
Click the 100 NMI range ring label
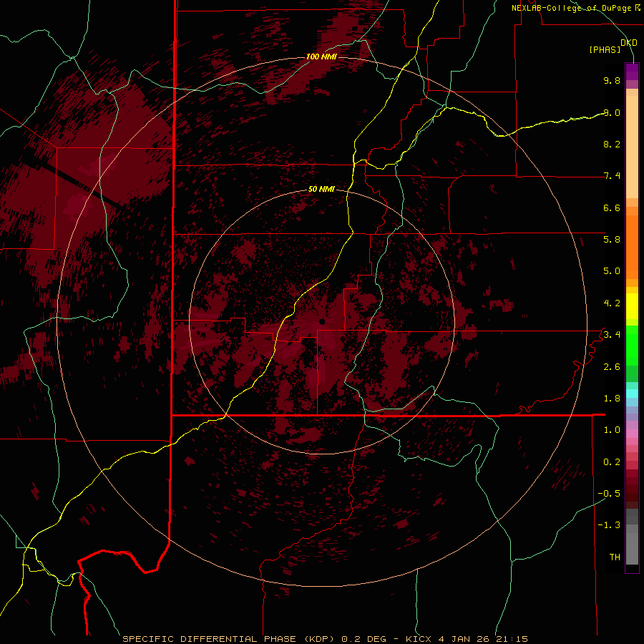(x=321, y=57)
